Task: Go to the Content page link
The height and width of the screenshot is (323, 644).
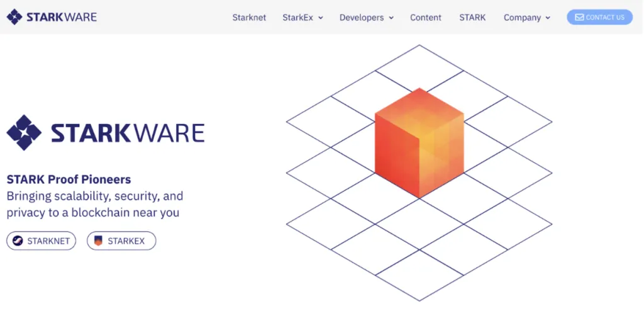Action: tap(426, 18)
